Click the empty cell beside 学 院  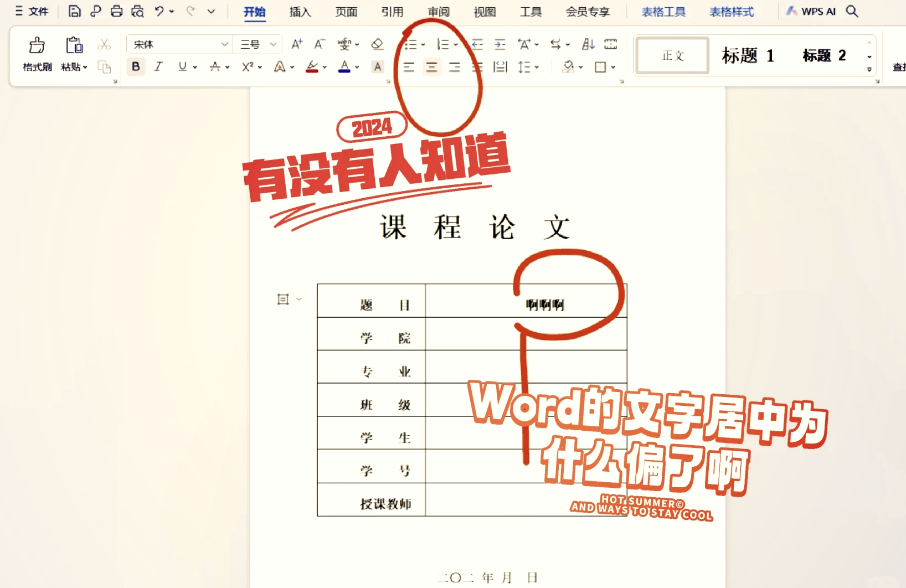pyautogui.click(x=526, y=334)
